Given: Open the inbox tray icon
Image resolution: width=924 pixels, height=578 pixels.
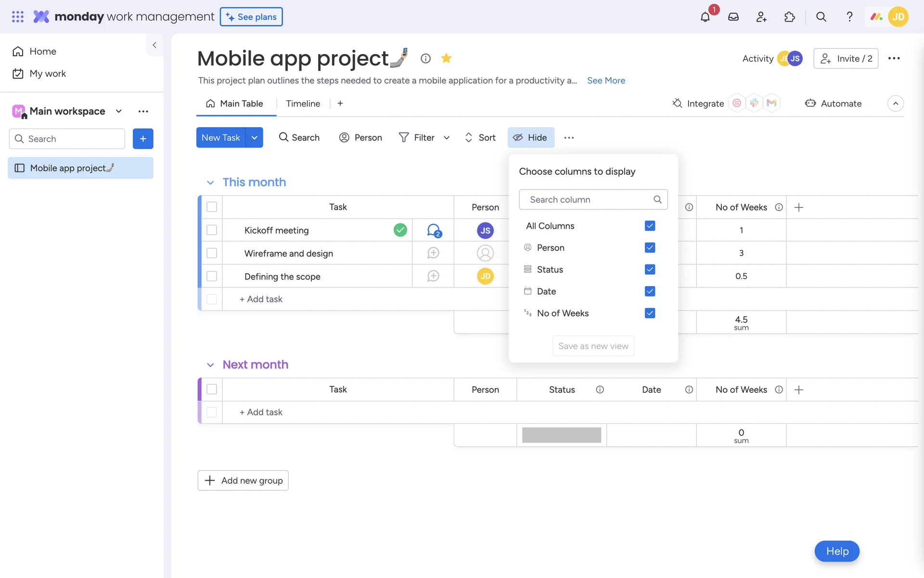Looking at the screenshot, I should pyautogui.click(x=733, y=17).
